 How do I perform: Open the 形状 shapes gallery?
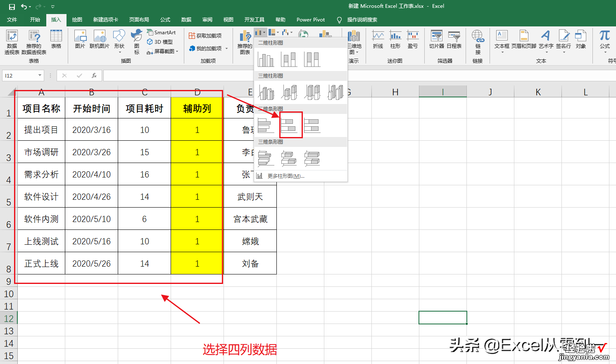pos(119,41)
